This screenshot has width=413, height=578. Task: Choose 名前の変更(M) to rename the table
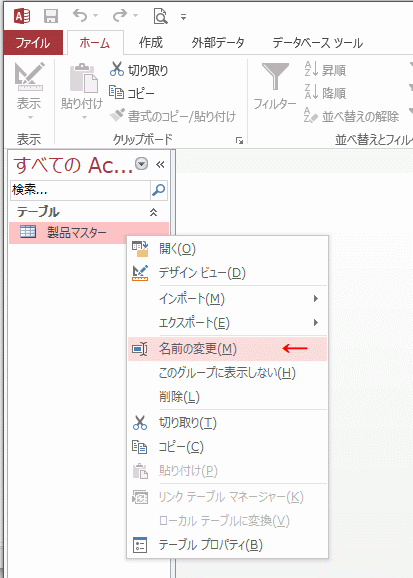click(228, 349)
